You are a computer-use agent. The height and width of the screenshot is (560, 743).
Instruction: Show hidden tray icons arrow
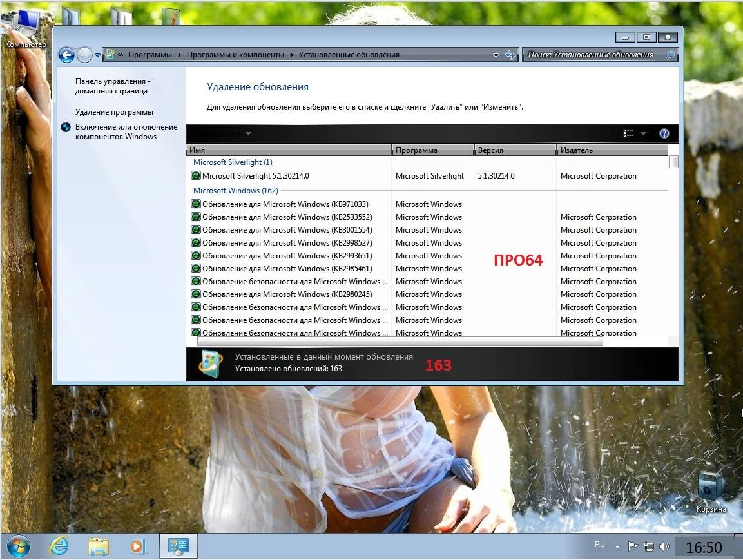pyautogui.click(x=617, y=546)
